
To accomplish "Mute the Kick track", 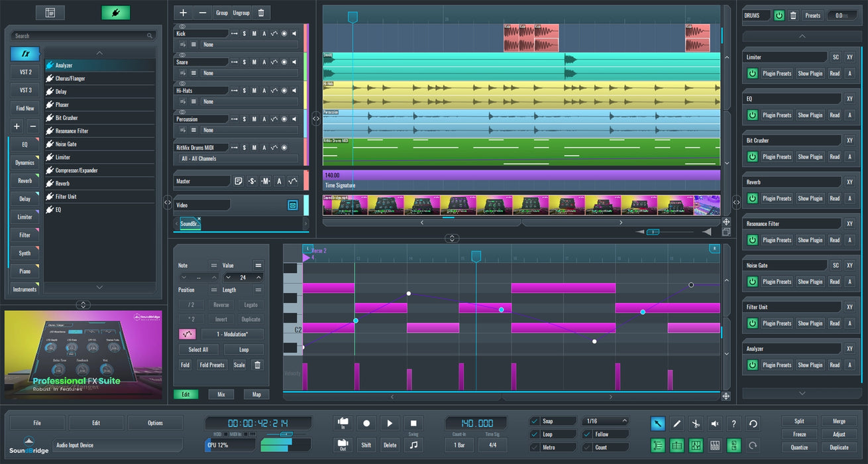I will coord(254,34).
